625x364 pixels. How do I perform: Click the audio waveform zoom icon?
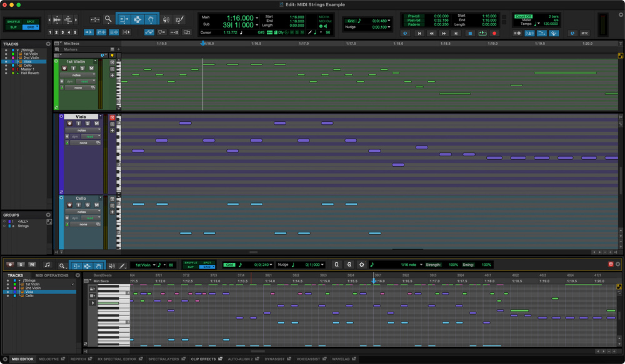pos(57,19)
